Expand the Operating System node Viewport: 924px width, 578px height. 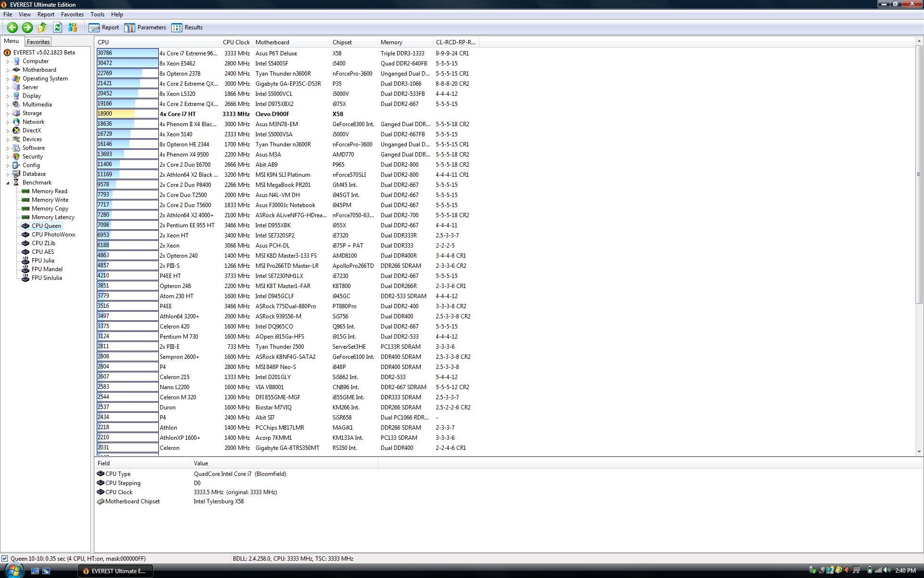coord(8,79)
